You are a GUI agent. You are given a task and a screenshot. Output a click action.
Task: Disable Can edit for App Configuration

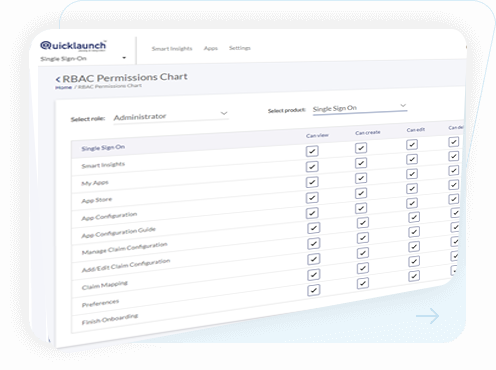(x=412, y=189)
